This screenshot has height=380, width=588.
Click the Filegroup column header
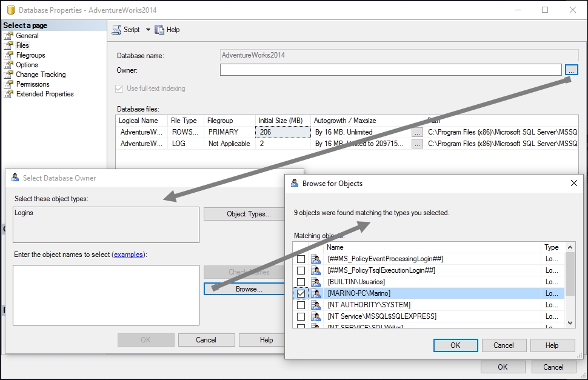[230, 121]
